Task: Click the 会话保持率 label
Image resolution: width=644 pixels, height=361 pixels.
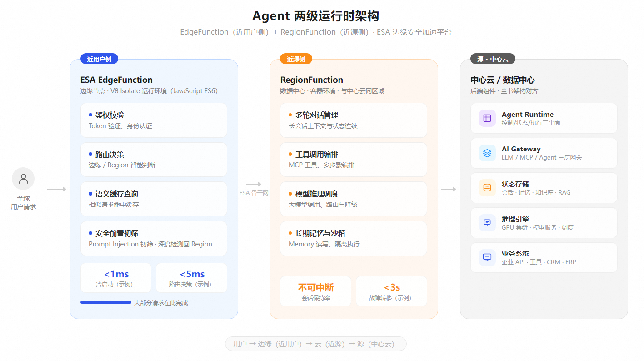Action: [x=316, y=298]
